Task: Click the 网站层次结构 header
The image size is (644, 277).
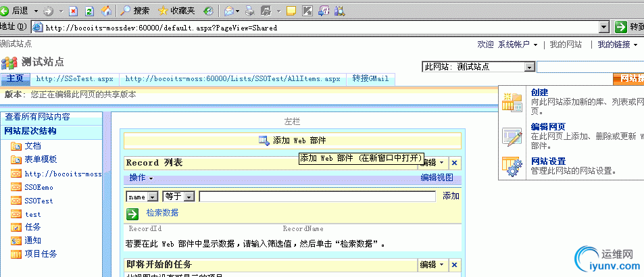Action: [x=30, y=131]
